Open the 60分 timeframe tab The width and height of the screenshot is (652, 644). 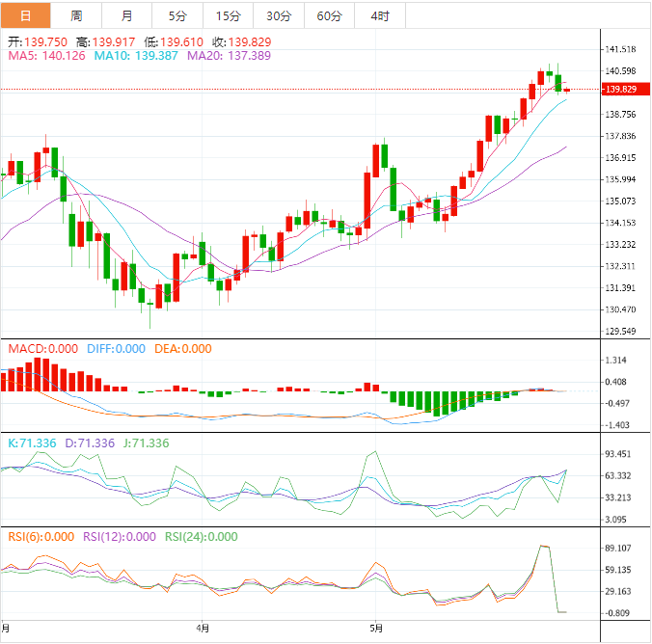click(329, 15)
